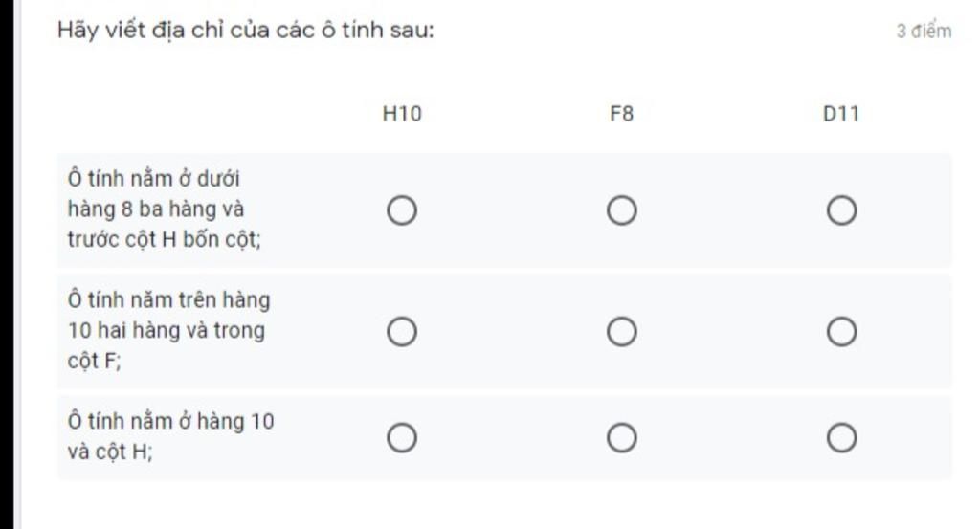Click the dark strip at the left edge

[x=9, y=264]
